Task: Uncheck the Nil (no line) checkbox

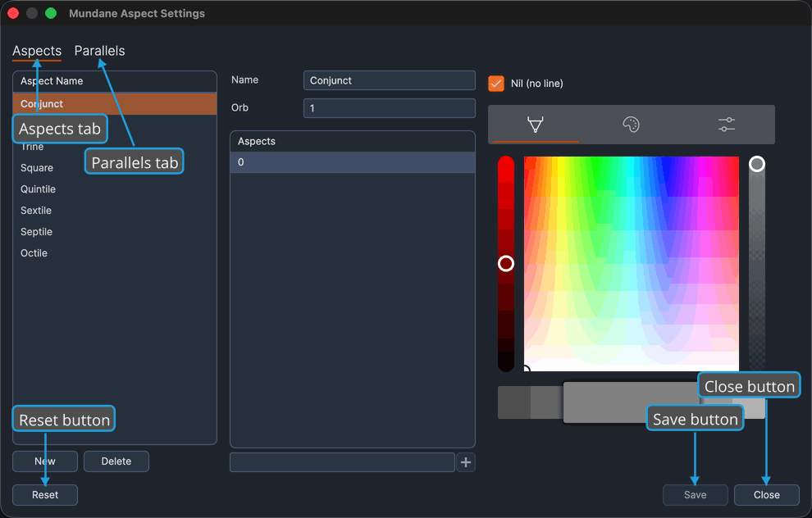Action: [x=496, y=84]
